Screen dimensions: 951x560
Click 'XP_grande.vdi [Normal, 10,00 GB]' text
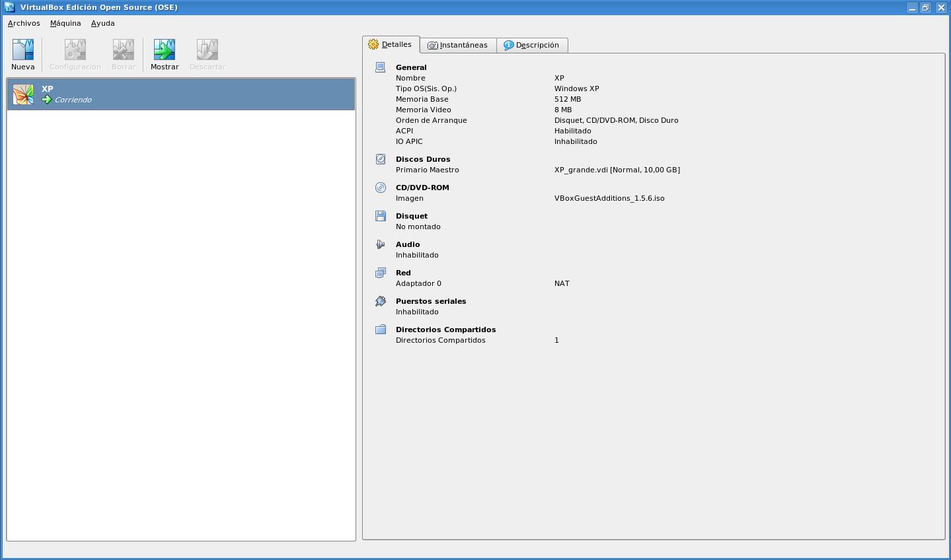pyautogui.click(x=617, y=170)
